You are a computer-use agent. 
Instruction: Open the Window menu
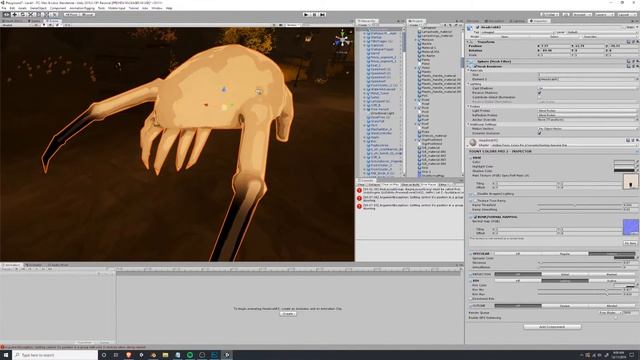point(157,8)
